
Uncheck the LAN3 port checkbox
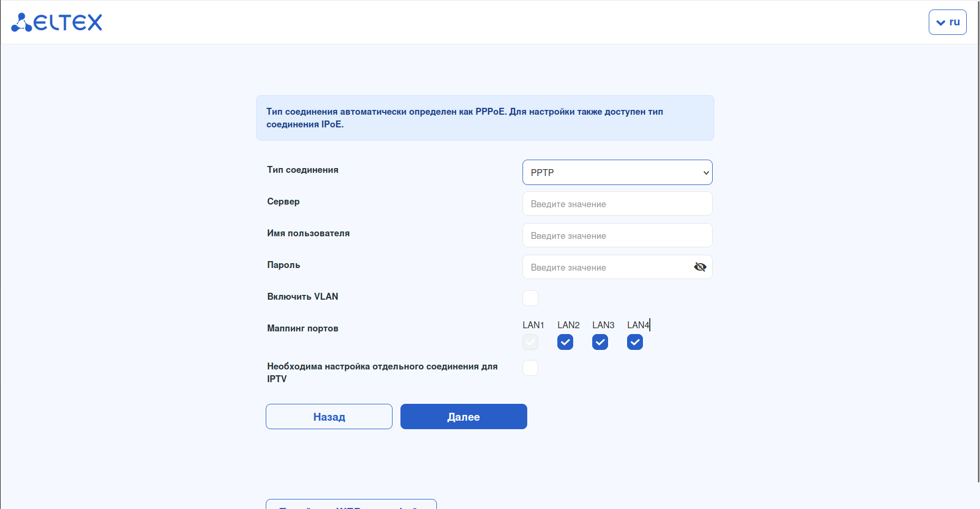pyautogui.click(x=600, y=343)
